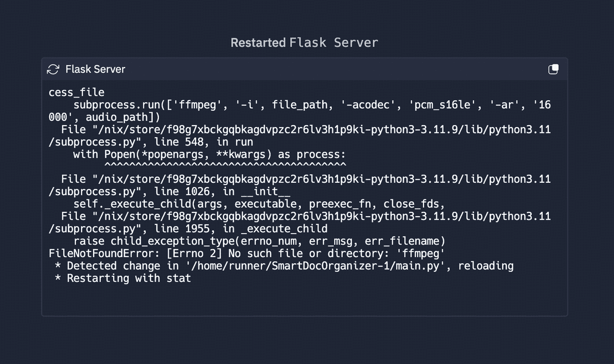Image resolution: width=614 pixels, height=364 pixels.
Task: Click the subprocess.run ffmpeg command line
Action: point(312,105)
